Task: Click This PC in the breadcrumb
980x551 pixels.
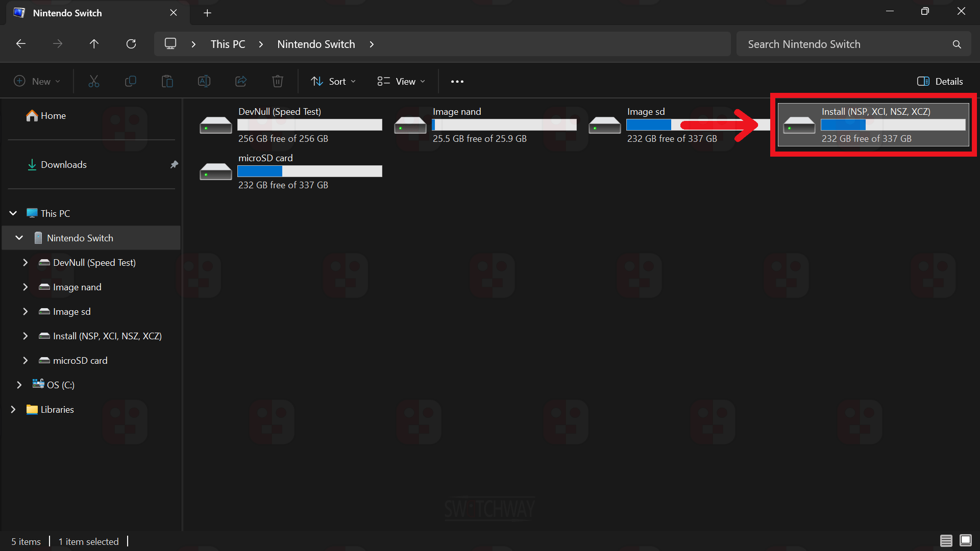Action: pos(228,44)
